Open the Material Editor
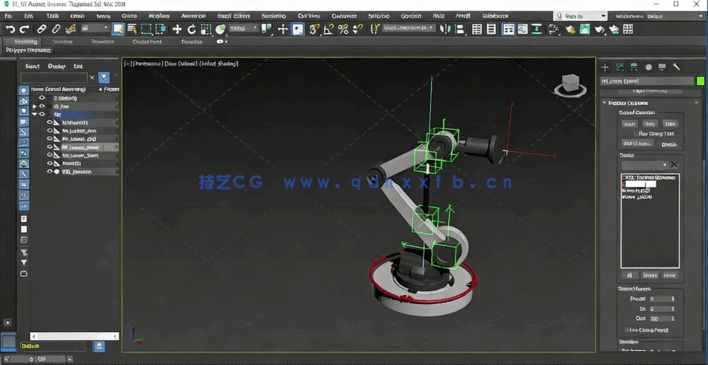Screen dimensions: 708x365 (554, 29)
